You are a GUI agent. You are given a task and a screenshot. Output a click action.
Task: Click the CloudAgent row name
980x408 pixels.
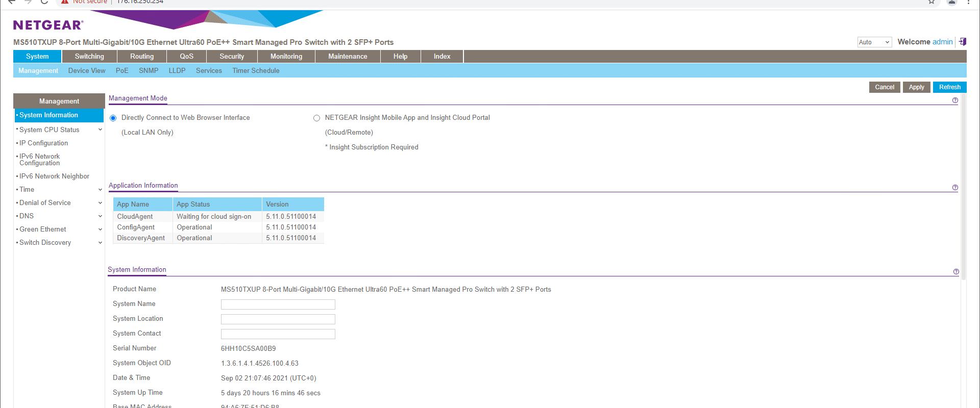tap(135, 217)
